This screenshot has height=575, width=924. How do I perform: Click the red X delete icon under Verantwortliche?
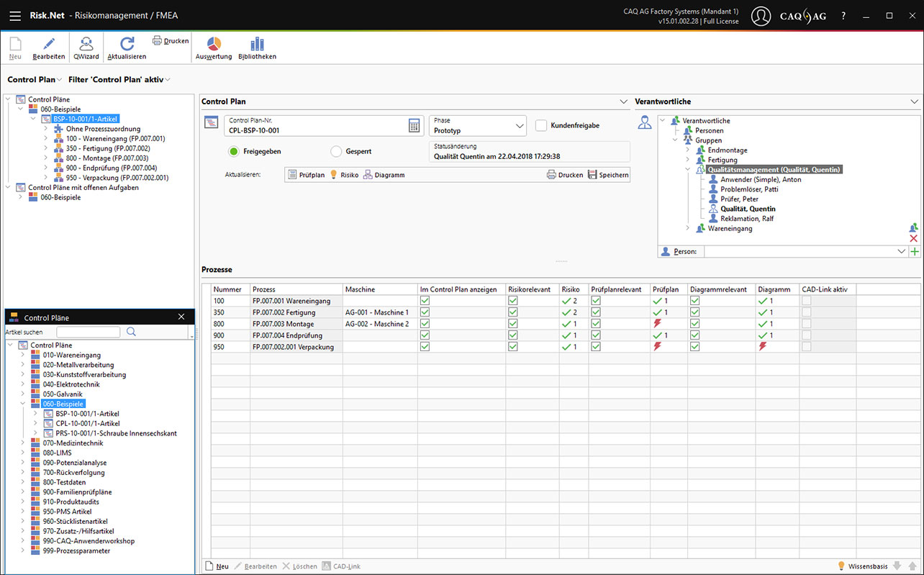click(x=914, y=238)
